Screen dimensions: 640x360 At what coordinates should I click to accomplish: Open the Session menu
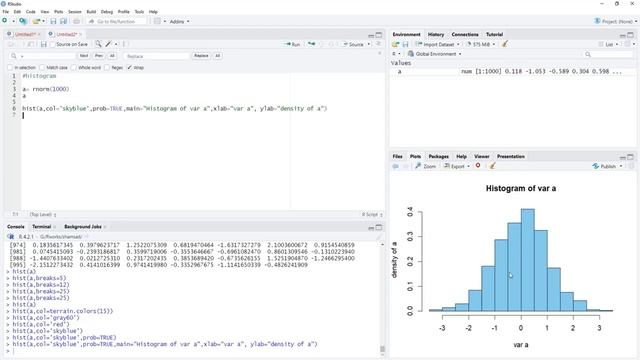click(75, 12)
